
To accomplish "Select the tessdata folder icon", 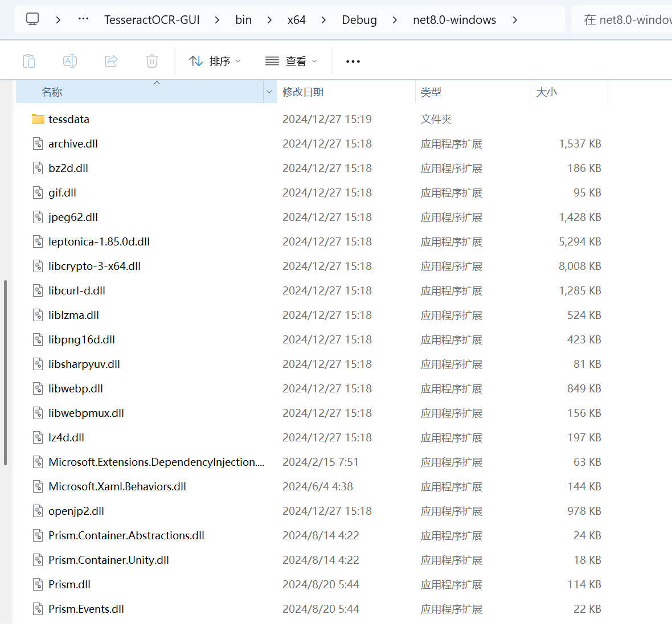I will click(x=38, y=119).
